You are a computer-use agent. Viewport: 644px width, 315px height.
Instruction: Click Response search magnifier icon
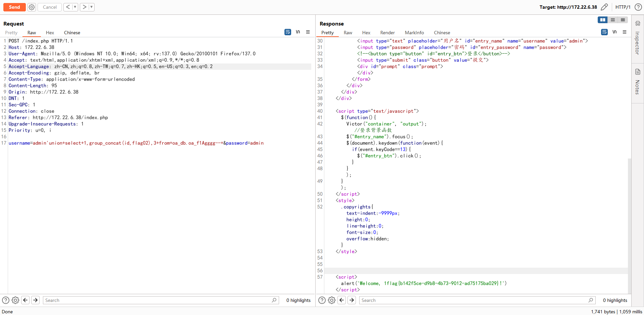(591, 300)
